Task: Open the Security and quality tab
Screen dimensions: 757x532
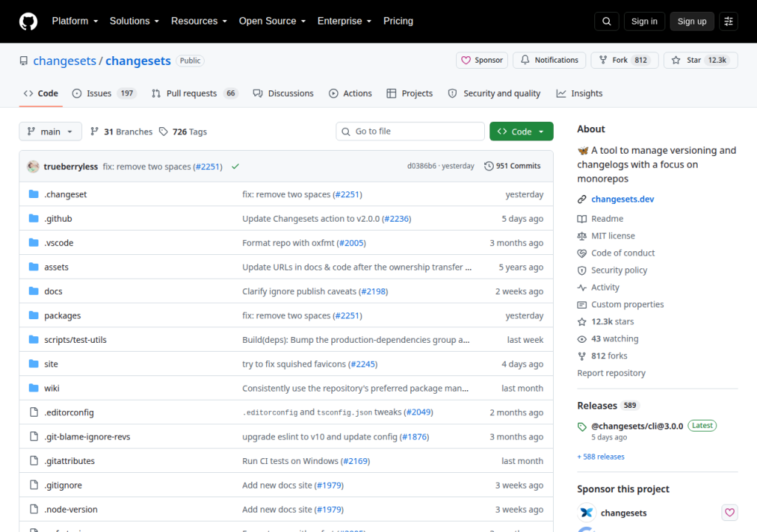Action: [495, 93]
